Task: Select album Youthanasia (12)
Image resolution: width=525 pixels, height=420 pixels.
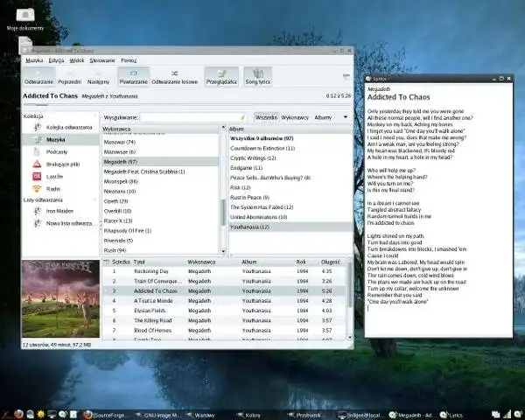Action: pos(290,227)
